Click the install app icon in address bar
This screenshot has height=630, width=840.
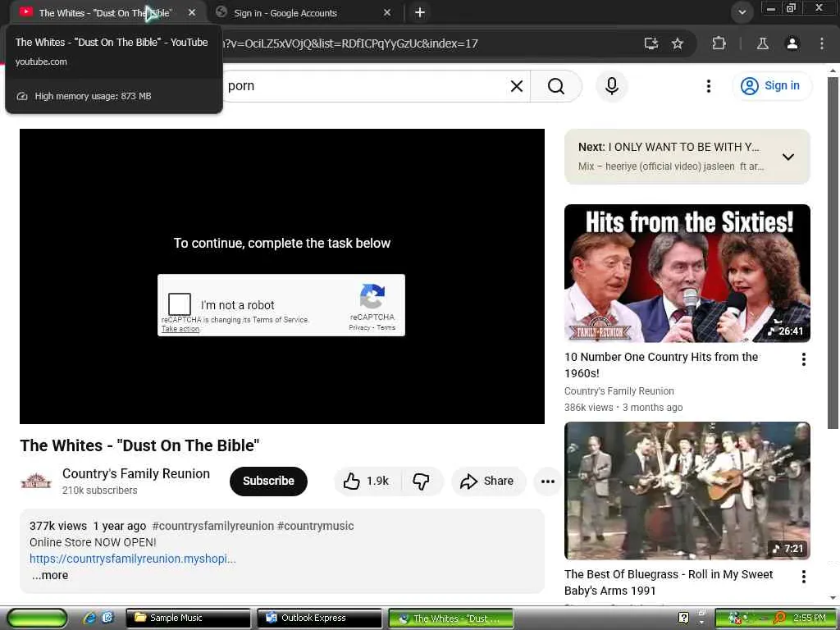pos(651,43)
